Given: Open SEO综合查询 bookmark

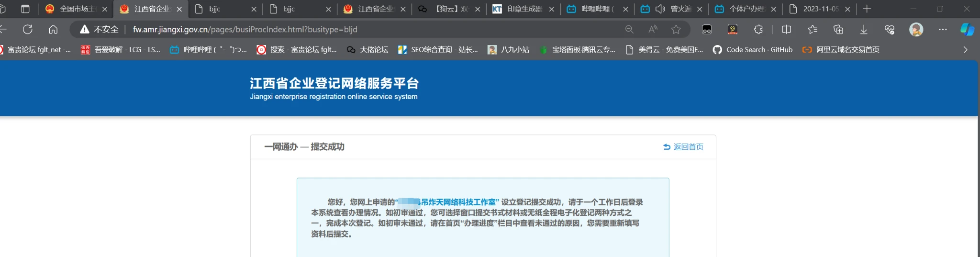Looking at the screenshot, I should click(x=438, y=50).
